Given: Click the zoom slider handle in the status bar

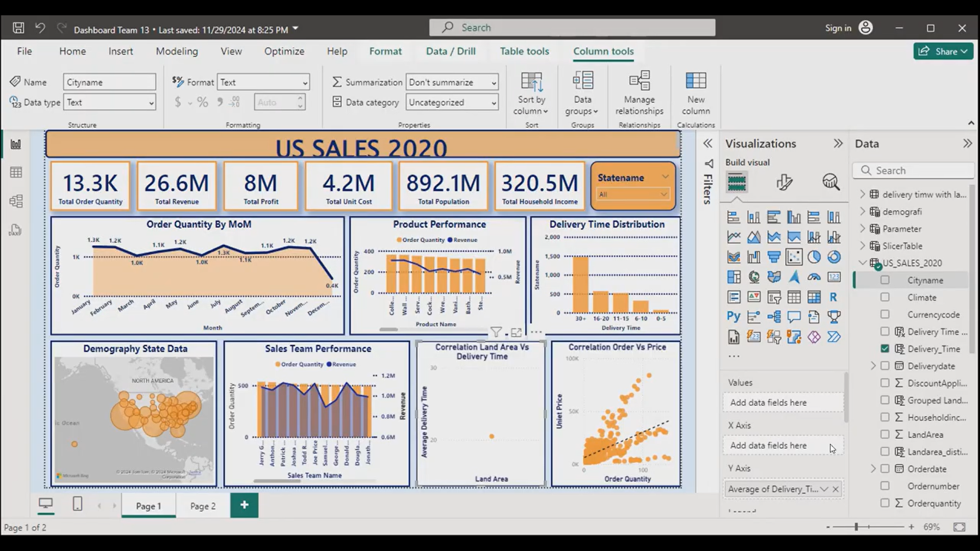Looking at the screenshot, I should tap(856, 527).
